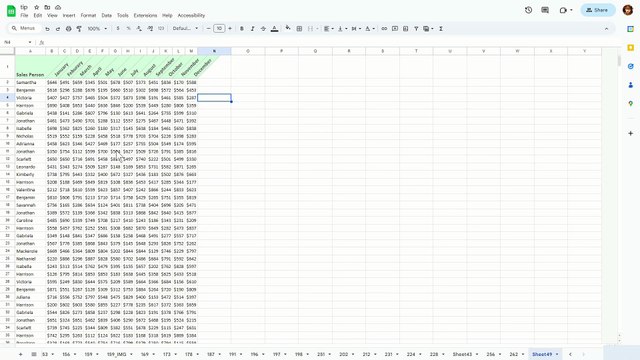This screenshot has width=640, height=360.
Task: Format selection as percent
Action: point(129,29)
